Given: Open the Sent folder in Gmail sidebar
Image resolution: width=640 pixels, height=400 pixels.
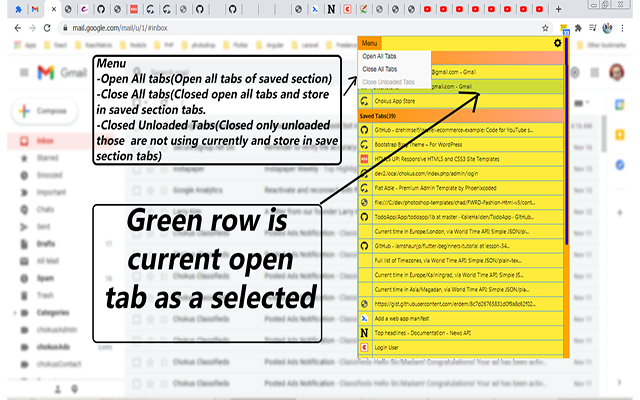Looking at the screenshot, I should 43,227.
